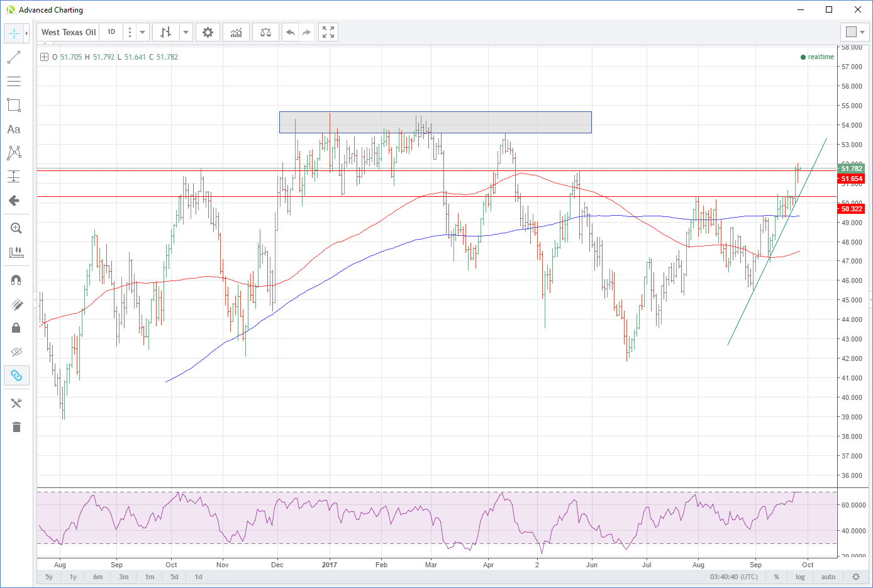The height and width of the screenshot is (588, 873).
Task: Set time range to 3m
Action: coord(124,577)
